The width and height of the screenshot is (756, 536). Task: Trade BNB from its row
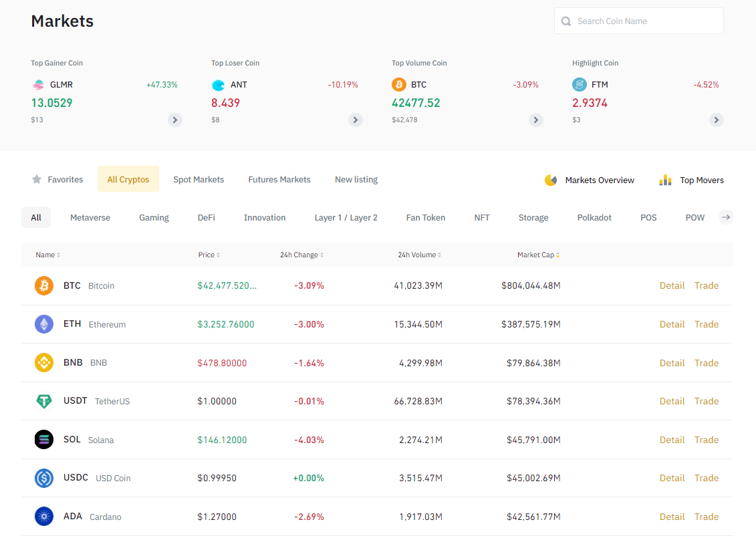[707, 363]
